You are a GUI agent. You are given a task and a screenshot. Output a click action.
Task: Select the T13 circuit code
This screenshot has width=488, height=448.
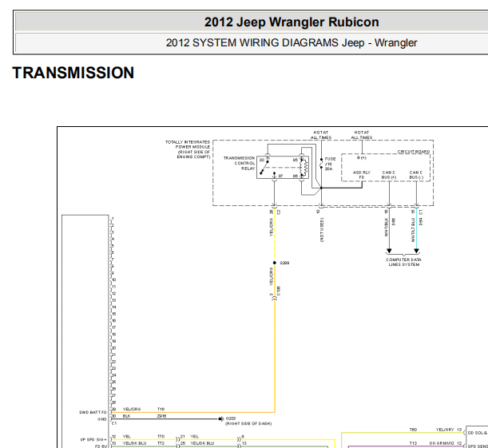pos(413,443)
